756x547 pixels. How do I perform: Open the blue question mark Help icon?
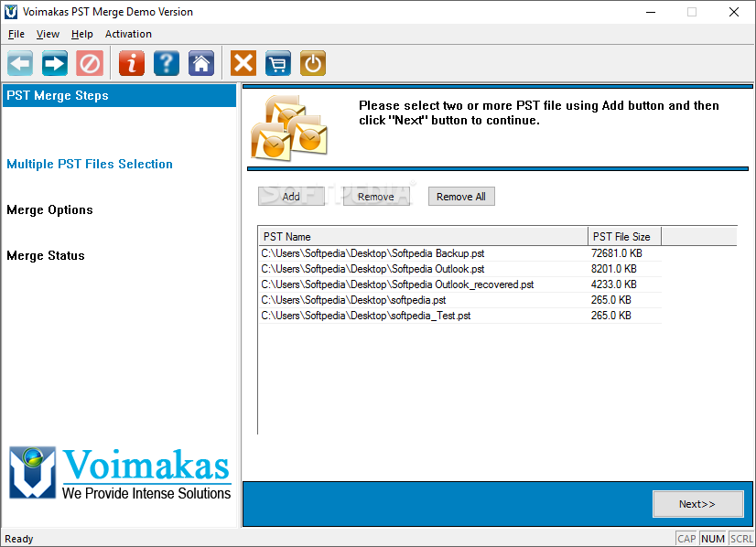[x=167, y=63]
